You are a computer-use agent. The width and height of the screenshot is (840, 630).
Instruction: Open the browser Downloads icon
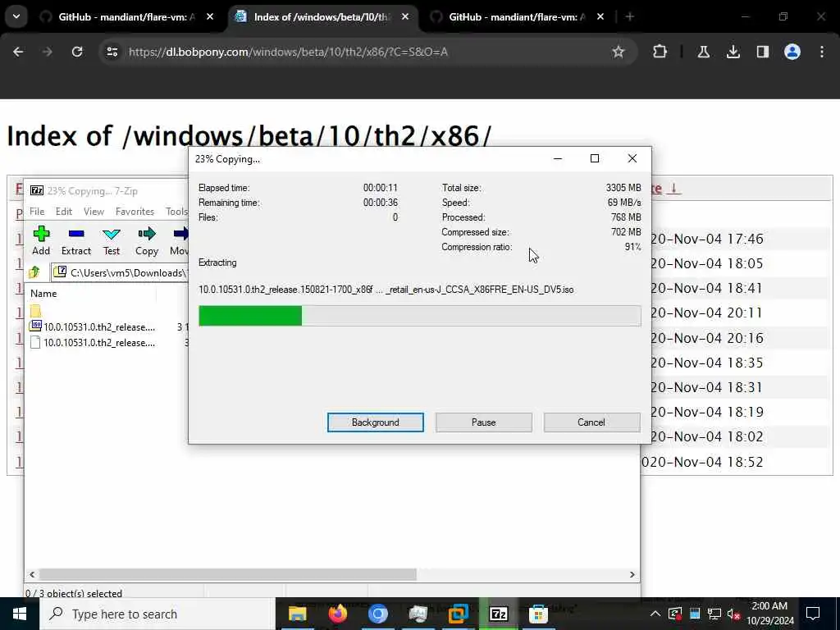(x=733, y=52)
